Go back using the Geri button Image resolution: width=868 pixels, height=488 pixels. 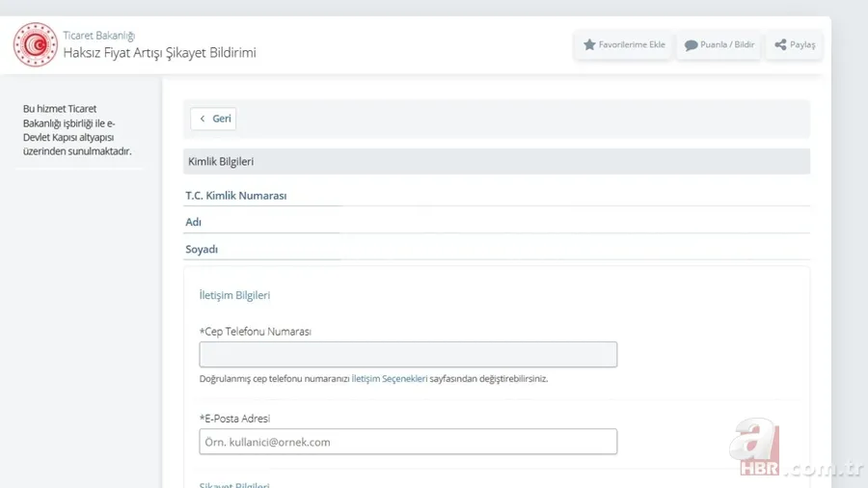[213, 119]
